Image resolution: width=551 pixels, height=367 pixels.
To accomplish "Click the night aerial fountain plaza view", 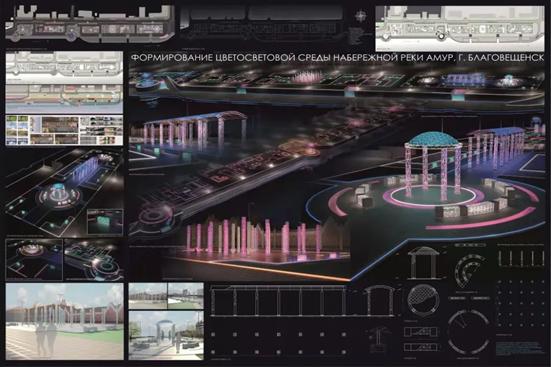I will 65,192.
